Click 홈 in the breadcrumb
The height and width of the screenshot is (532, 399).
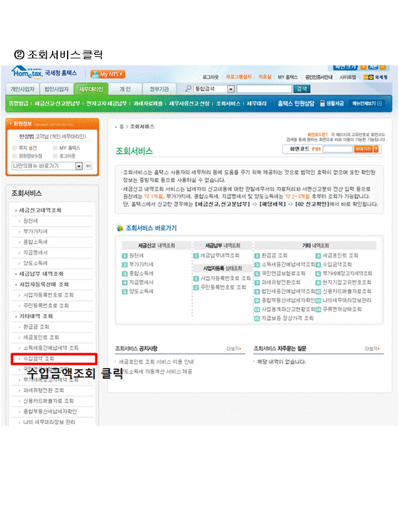click(x=121, y=126)
